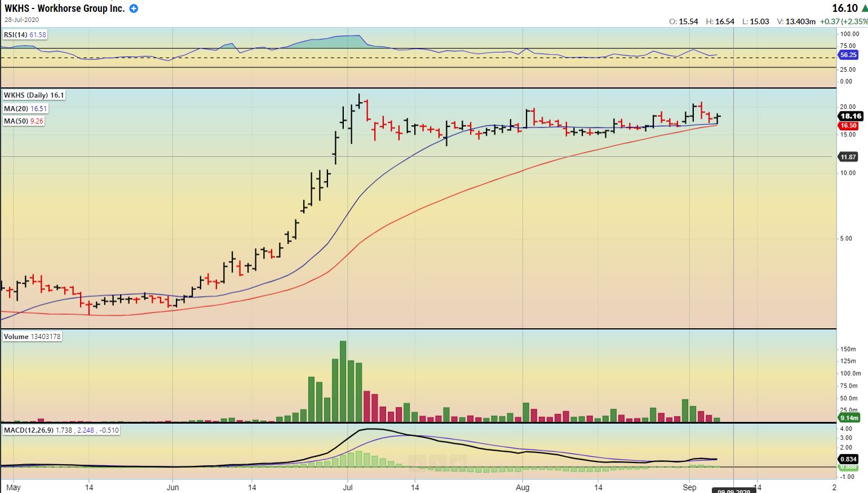Click the 150m label on the volume scale
The image size is (868, 493).
(848, 350)
